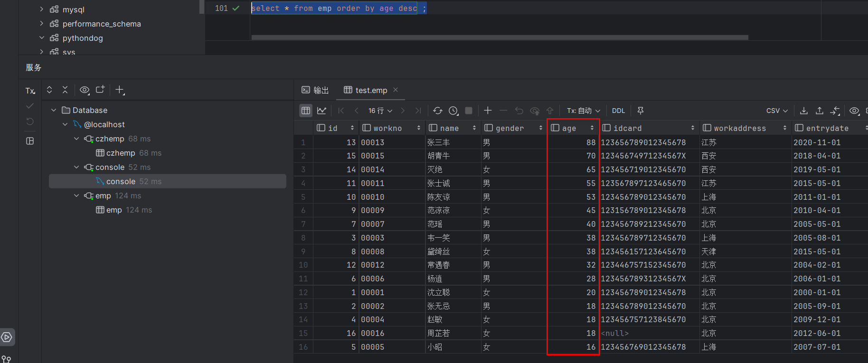Click the SQL select statement line
Viewport: 868px width, 363px height.
pyautogui.click(x=339, y=8)
